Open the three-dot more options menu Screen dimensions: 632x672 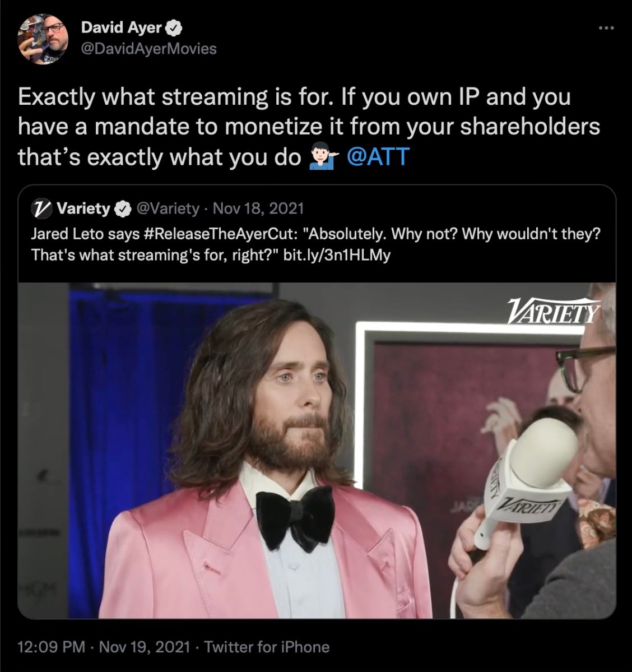[607, 28]
